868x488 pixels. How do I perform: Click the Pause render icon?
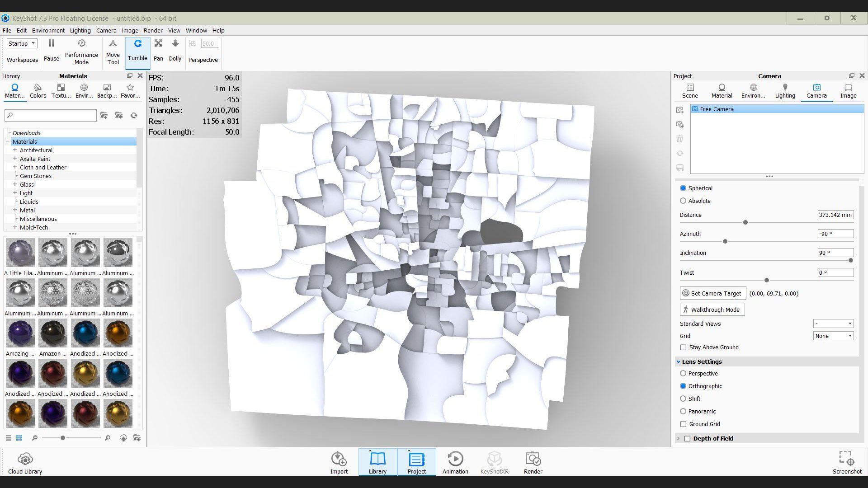(x=51, y=44)
